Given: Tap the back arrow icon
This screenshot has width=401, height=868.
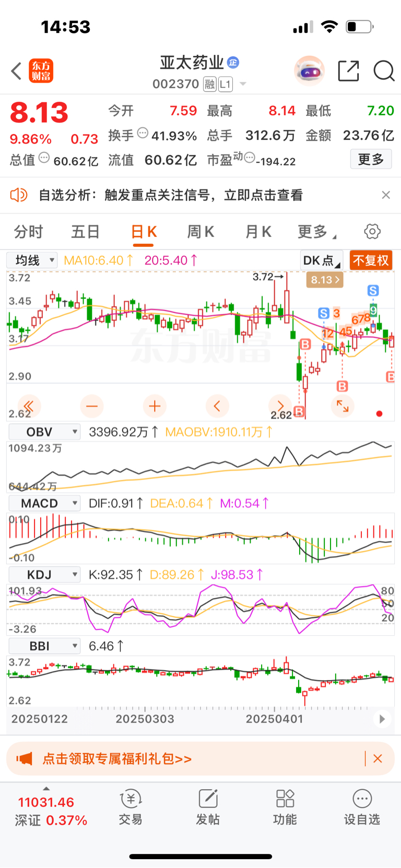Looking at the screenshot, I should [x=16, y=71].
